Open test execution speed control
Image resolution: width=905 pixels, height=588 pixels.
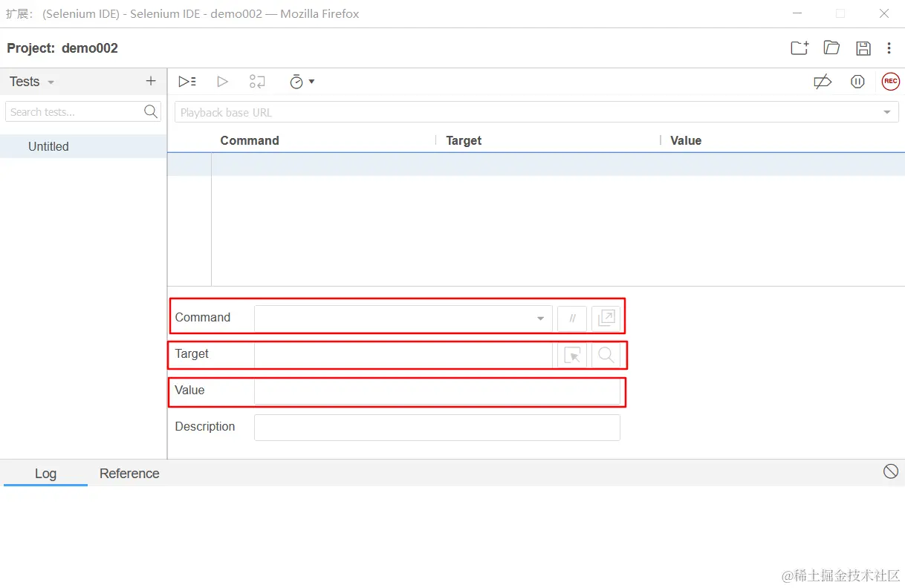tap(302, 82)
